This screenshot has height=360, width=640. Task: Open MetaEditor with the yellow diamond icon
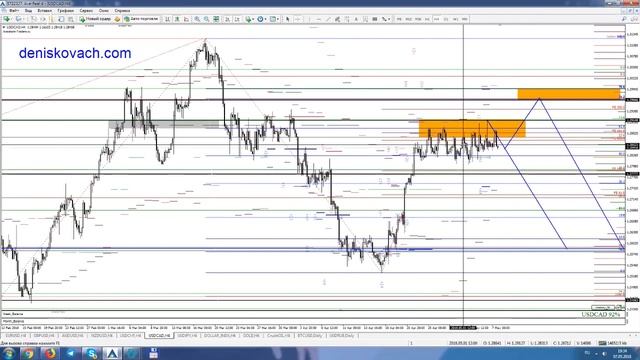pyautogui.click(x=117, y=19)
